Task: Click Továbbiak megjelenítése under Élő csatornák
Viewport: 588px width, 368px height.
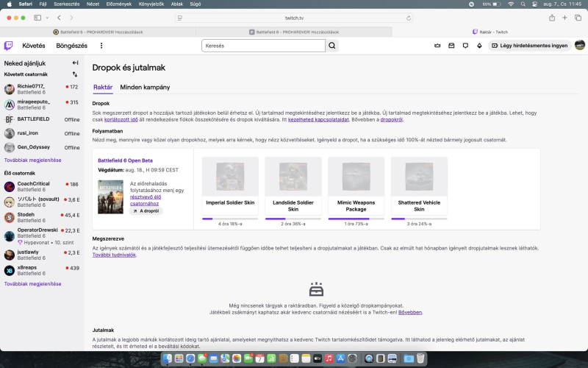Action: [32, 284]
